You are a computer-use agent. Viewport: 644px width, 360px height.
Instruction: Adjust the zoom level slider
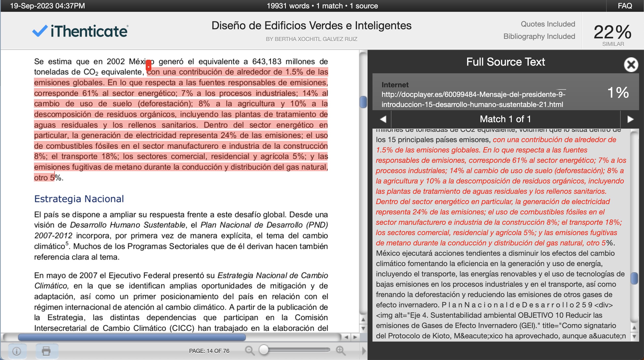(263, 350)
